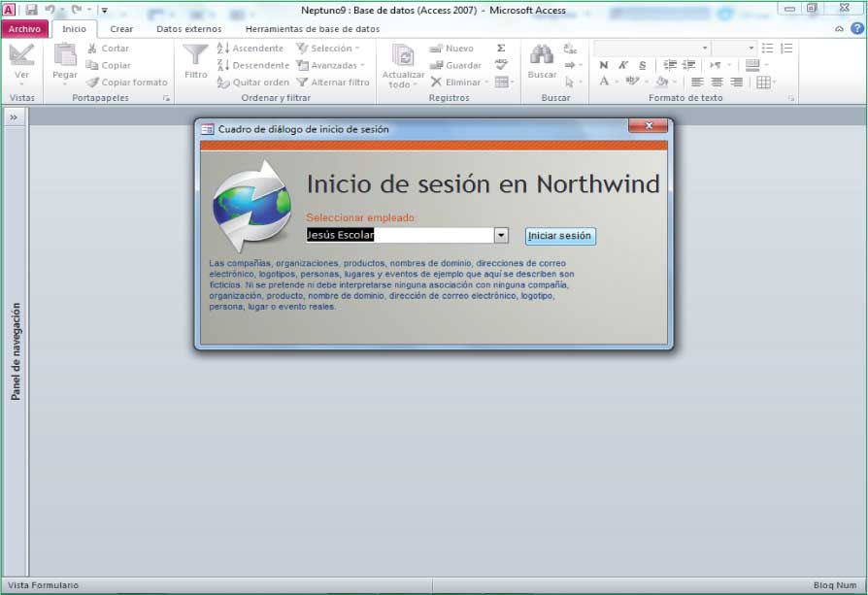Sort with the Ascendente button
Viewport: 868px width, 595px height.
click(x=250, y=49)
